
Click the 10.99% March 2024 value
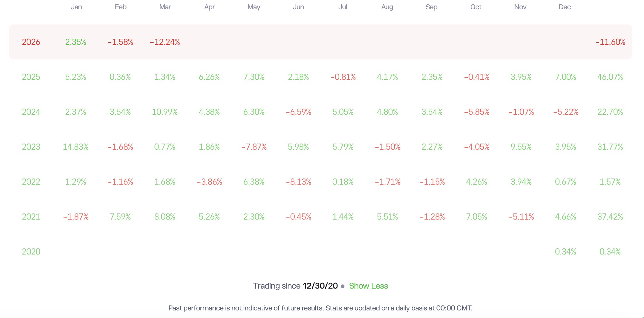click(165, 112)
